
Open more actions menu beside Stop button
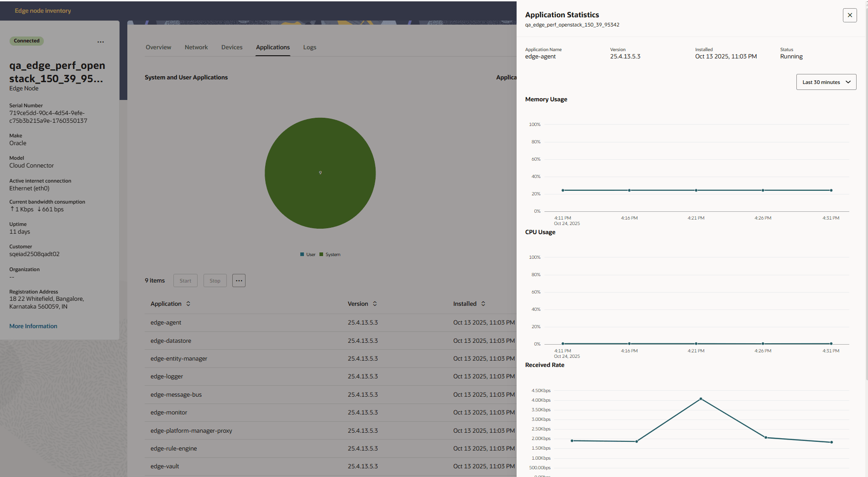(239, 280)
